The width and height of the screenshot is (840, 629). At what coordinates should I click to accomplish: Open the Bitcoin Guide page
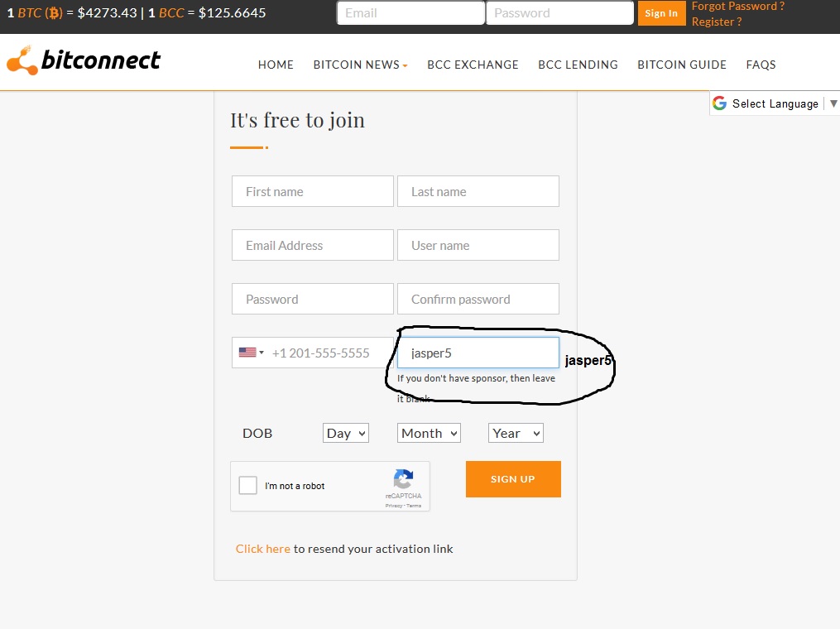[681, 65]
